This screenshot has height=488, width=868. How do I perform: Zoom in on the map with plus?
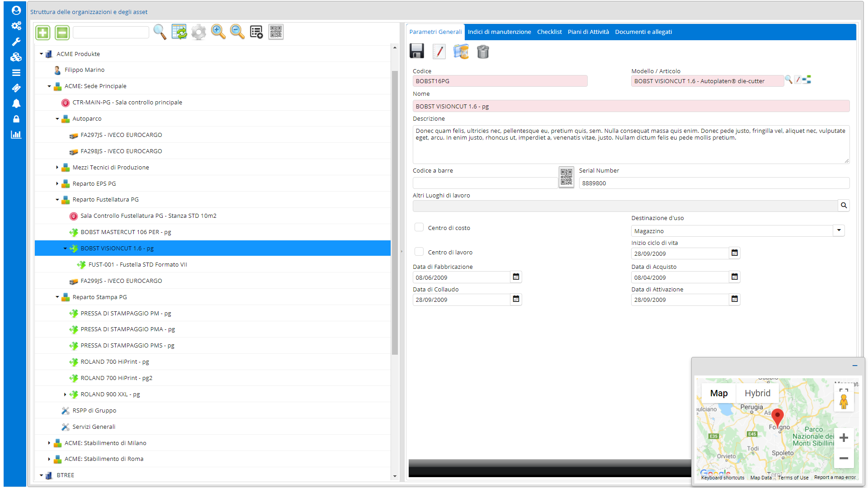click(844, 437)
